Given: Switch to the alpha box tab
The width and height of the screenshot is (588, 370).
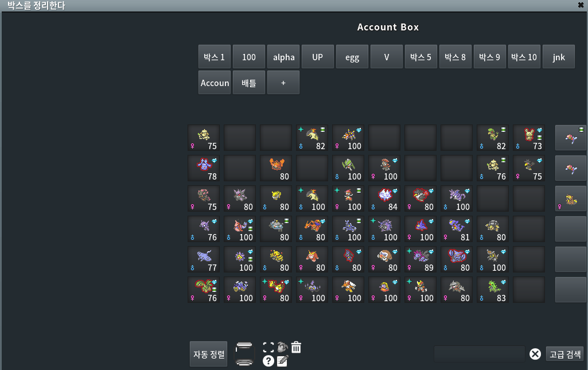Looking at the screenshot, I should point(283,57).
